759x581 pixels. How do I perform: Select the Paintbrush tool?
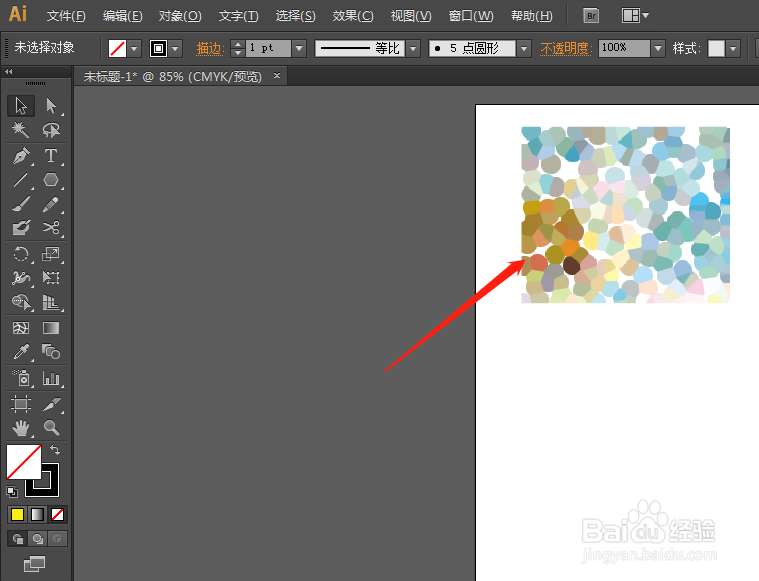pyautogui.click(x=21, y=204)
